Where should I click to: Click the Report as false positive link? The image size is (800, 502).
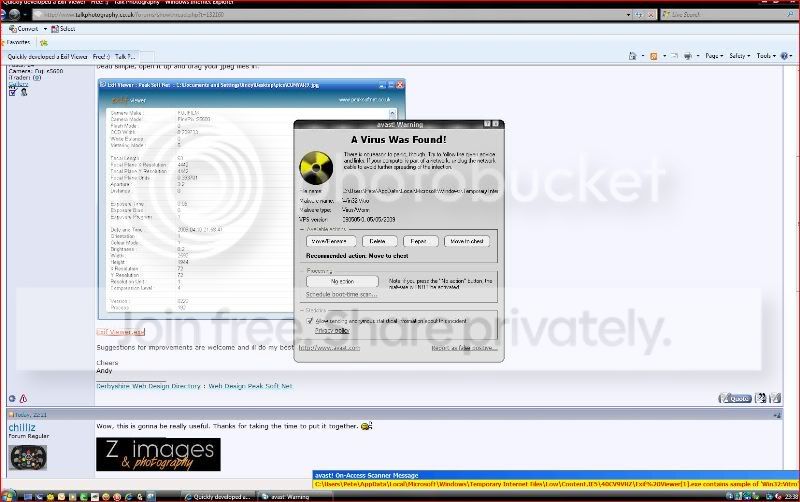(463, 348)
